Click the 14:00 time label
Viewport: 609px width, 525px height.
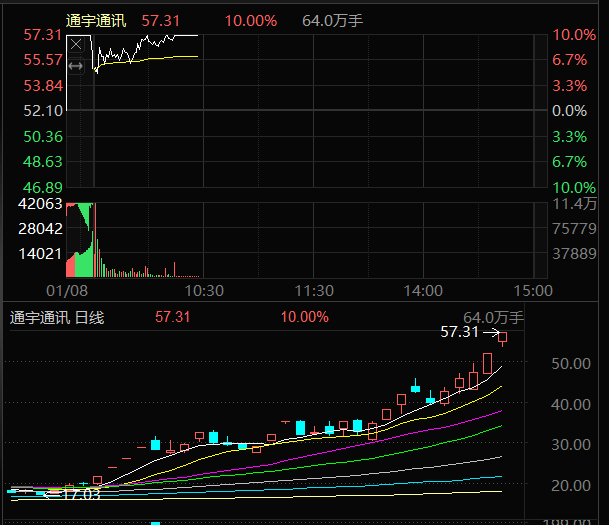[x=423, y=290]
